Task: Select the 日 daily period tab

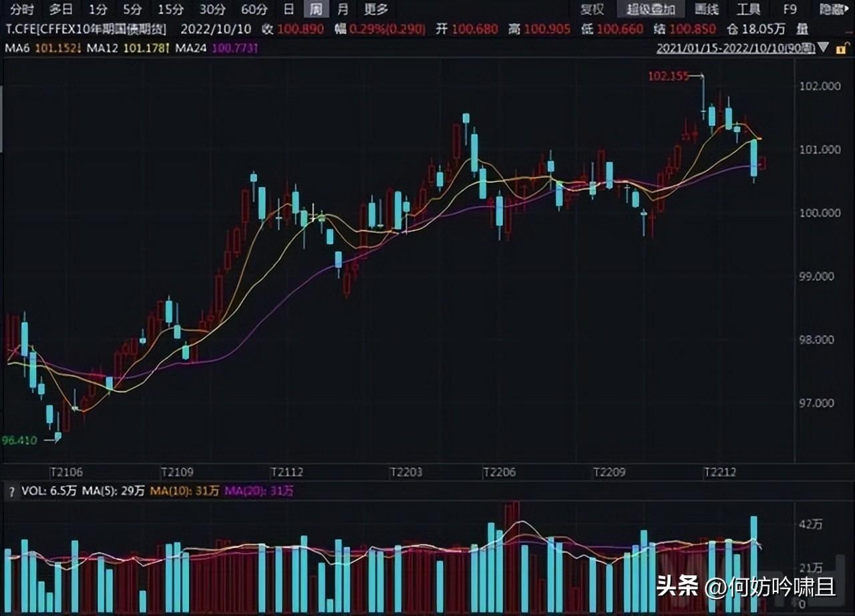Action: click(x=289, y=9)
